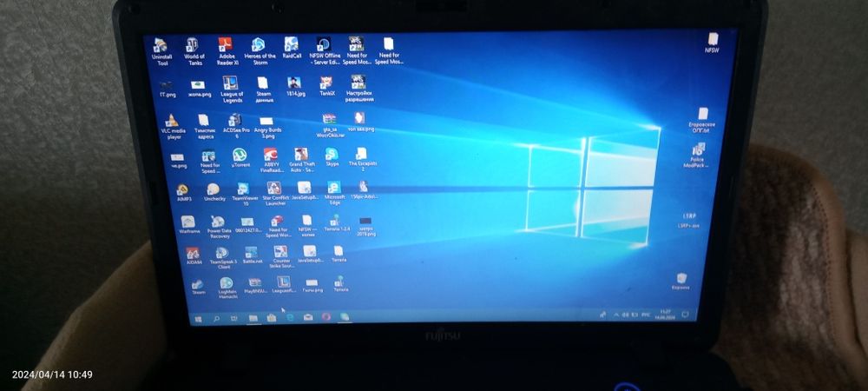868x391 pixels.
Task: Select the Гюльч.png file
Action: pos(312,285)
